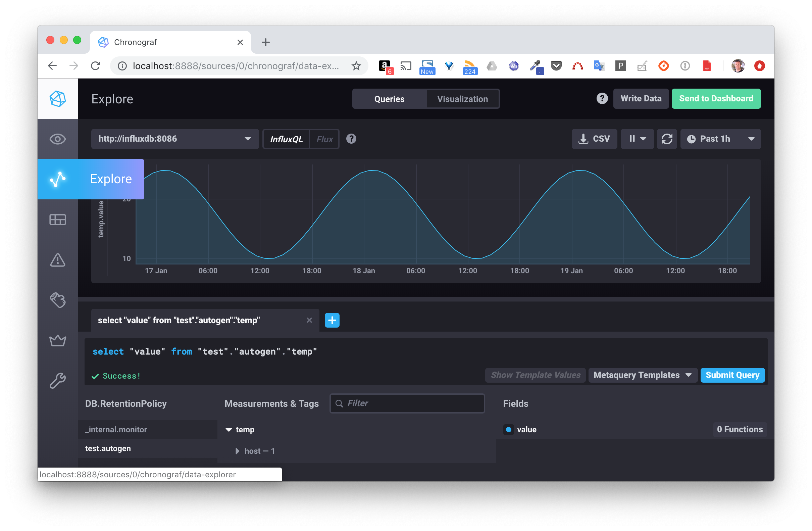The width and height of the screenshot is (812, 531).
Task: Click Show Template Values
Action: click(536, 375)
